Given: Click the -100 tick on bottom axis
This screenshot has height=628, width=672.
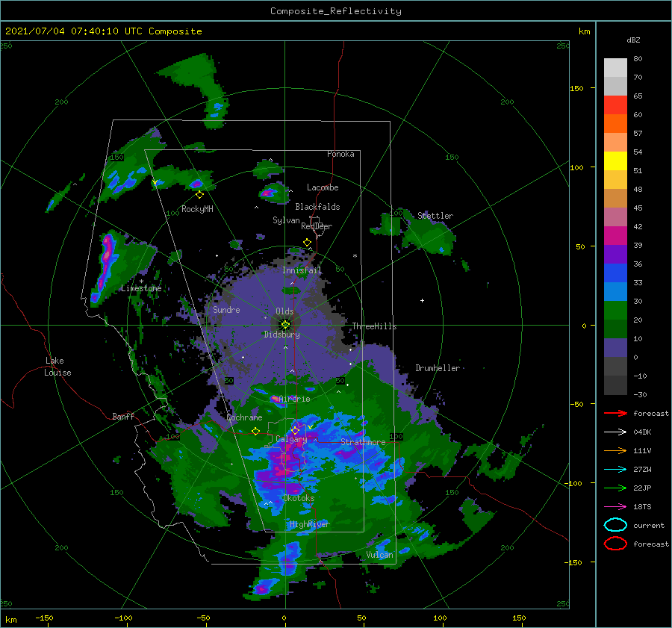Looking at the screenshot, I should click(123, 618).
